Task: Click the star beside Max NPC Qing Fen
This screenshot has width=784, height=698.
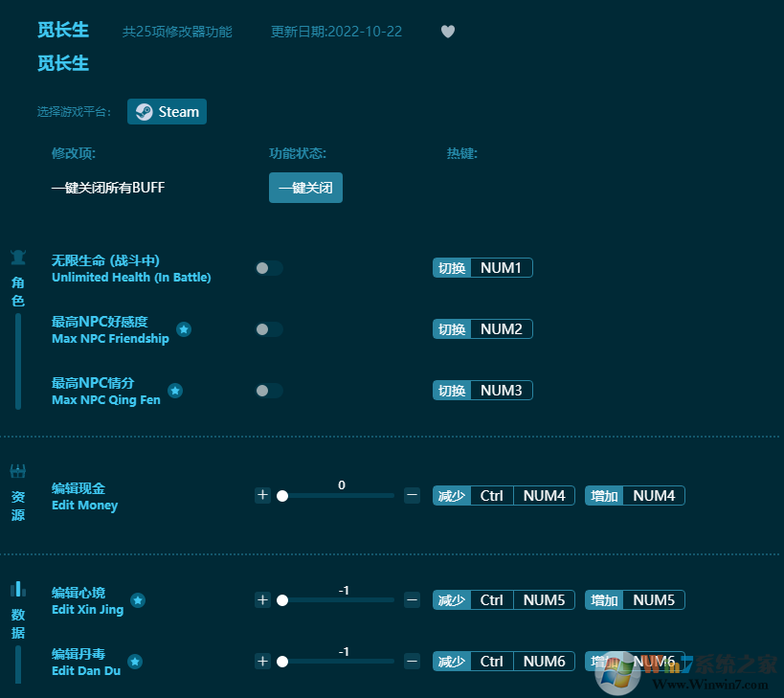Action: click(174, 391)
